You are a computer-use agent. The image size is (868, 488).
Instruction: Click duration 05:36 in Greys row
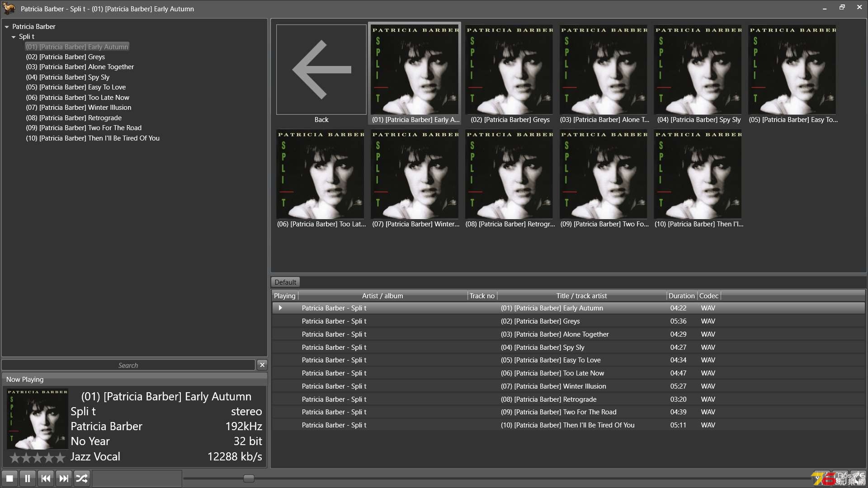(678, 321)
